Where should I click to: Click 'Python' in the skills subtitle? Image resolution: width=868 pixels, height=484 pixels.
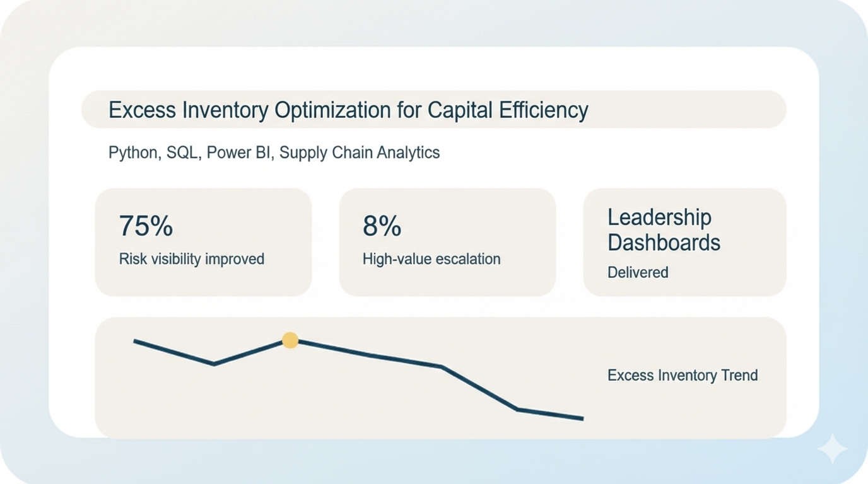coord(132,153)
